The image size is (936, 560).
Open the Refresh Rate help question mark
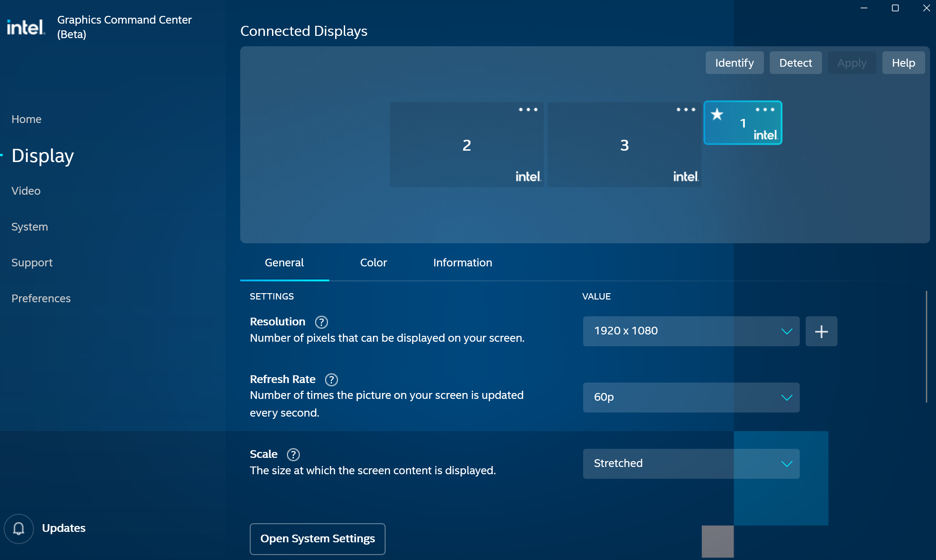click(332, 379)
